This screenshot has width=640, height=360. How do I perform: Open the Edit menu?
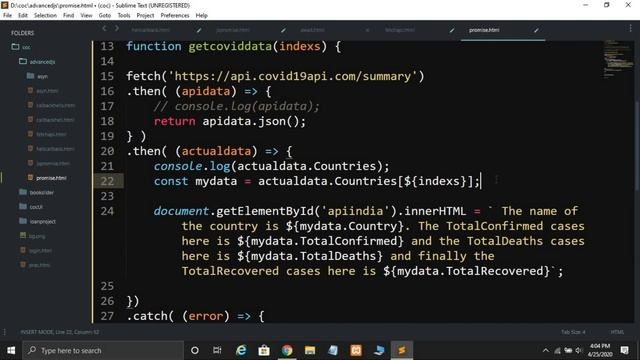point(23,15)
